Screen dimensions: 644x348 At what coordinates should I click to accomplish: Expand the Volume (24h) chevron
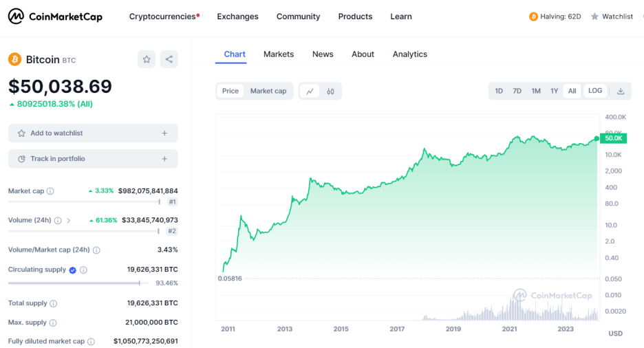coord(69,220)
